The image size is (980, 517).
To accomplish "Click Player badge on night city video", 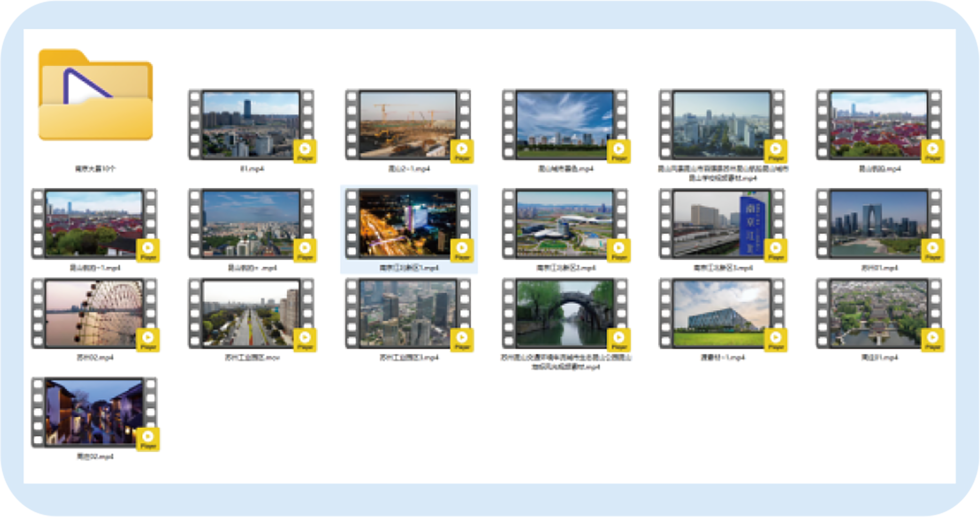I will point(462,250).
